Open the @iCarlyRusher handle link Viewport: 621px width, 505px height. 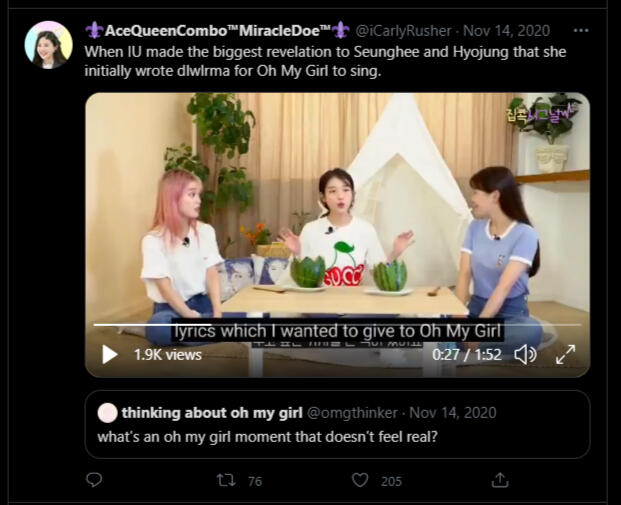(403, 30)
